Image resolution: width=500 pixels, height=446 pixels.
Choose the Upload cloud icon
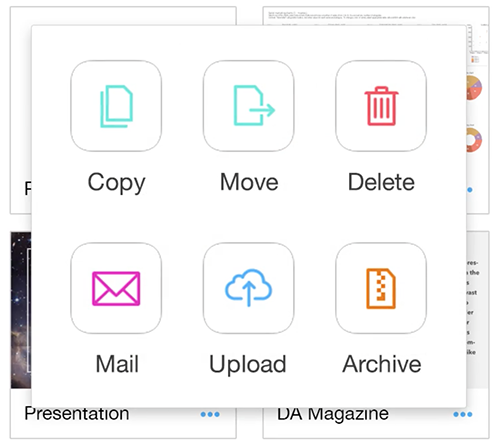click(249, 288)
